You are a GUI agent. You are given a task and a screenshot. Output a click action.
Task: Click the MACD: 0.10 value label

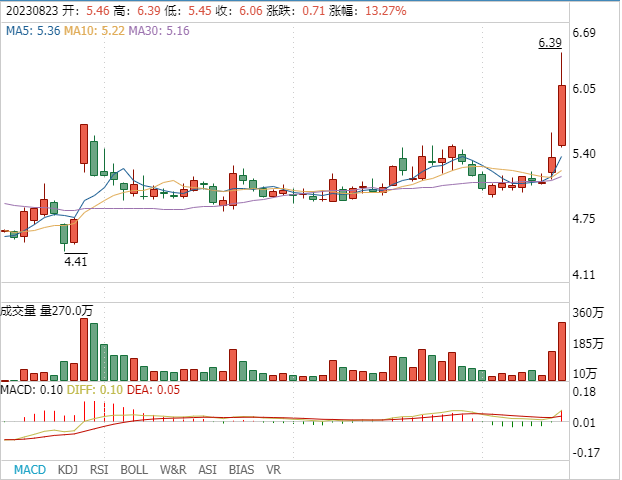(32, 390)
